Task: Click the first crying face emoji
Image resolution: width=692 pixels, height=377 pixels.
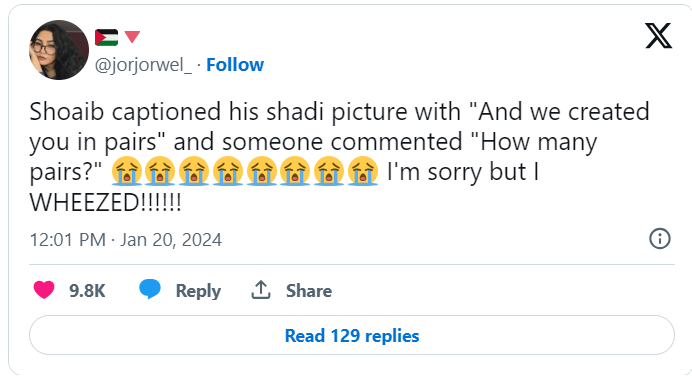Action: (x=127, y=171)
